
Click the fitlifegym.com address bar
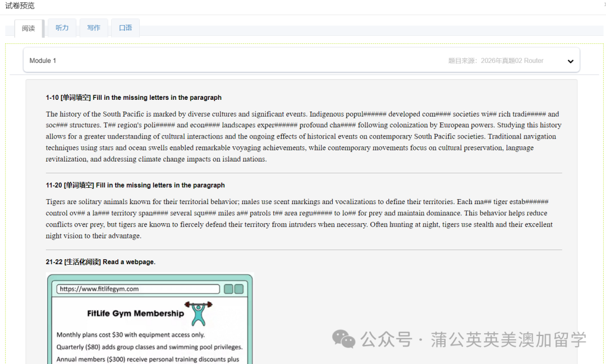[x=137, y=289]
